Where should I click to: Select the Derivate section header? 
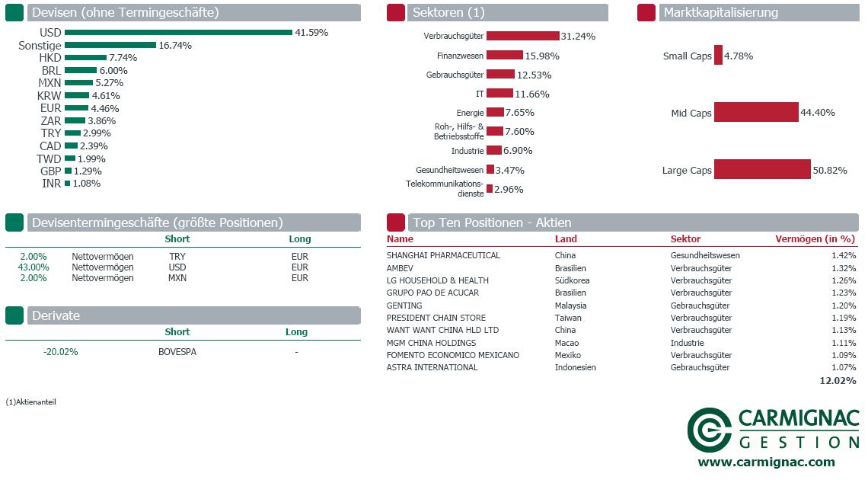coord(193,315)
